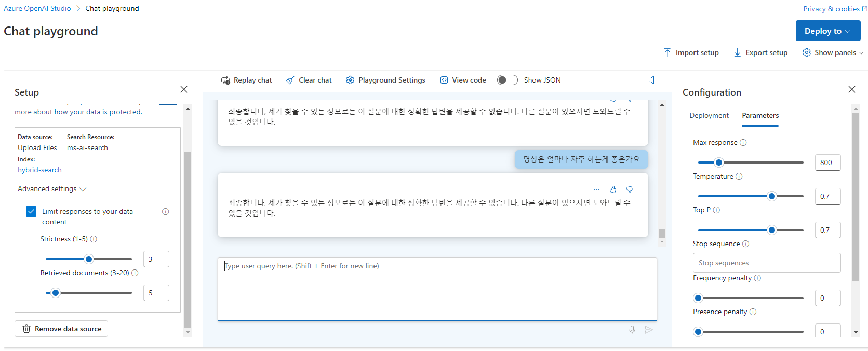Click the info icon next to Top P
This screenshot has width=868, height=351.
point(716,210)
